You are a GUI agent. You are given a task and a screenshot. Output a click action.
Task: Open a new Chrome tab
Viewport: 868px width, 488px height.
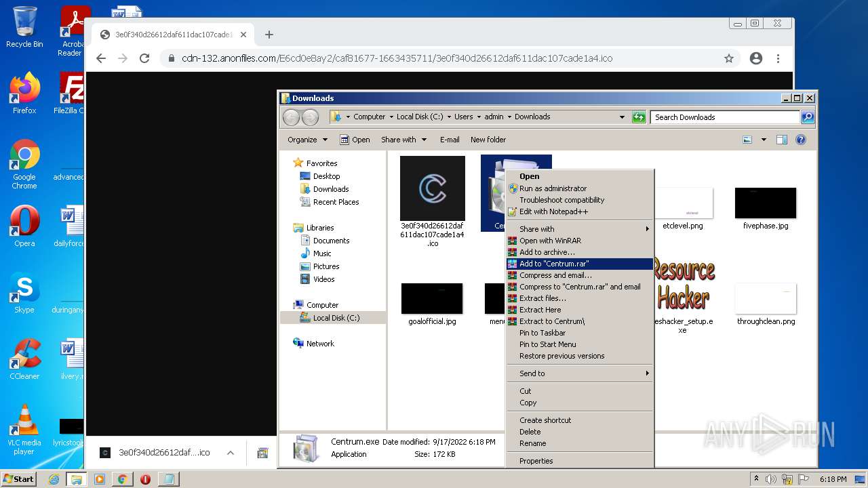[269, 35]
